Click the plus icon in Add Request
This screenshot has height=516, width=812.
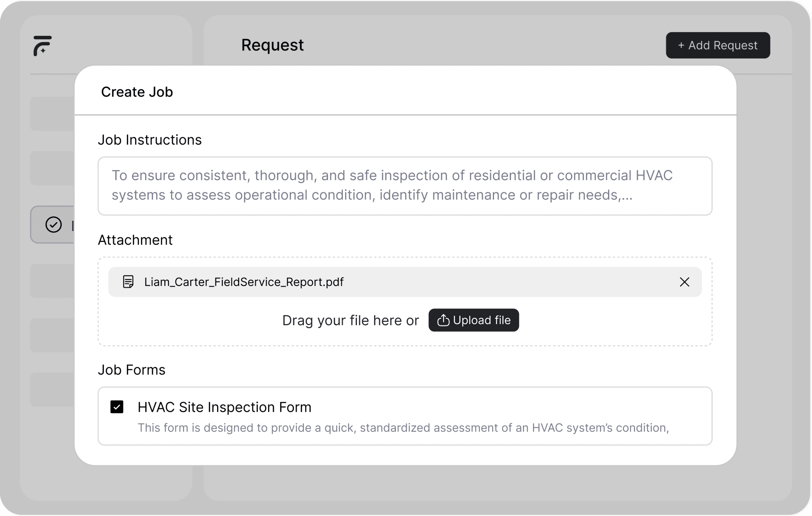(x=681, y=45)
